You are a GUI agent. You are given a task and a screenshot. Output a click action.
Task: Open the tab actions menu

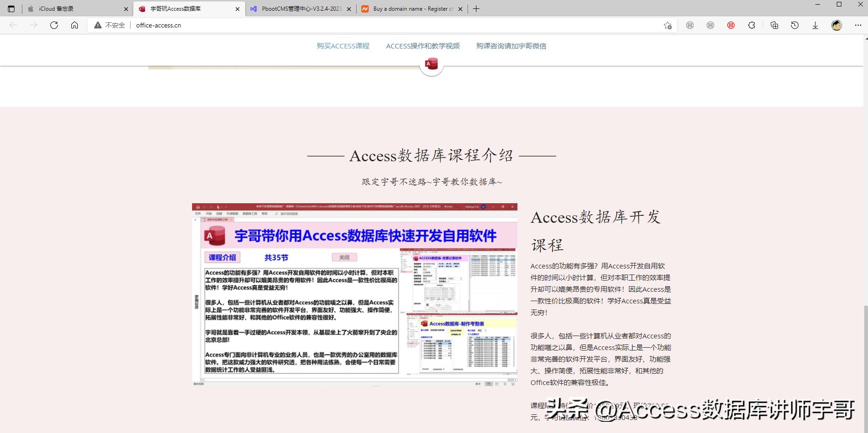tap(10, 8)
